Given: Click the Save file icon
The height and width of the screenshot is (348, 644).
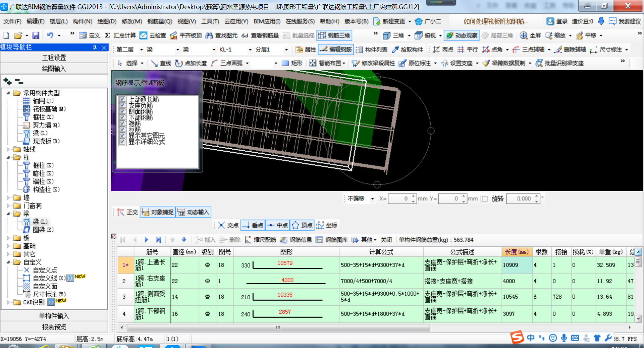Looking at the screenshot, I should [36, 35].
